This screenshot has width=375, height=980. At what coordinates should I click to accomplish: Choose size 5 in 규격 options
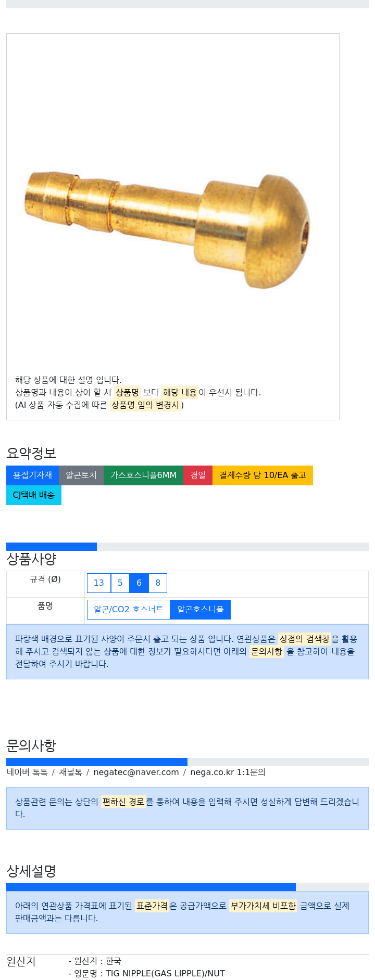click(120, 583)
